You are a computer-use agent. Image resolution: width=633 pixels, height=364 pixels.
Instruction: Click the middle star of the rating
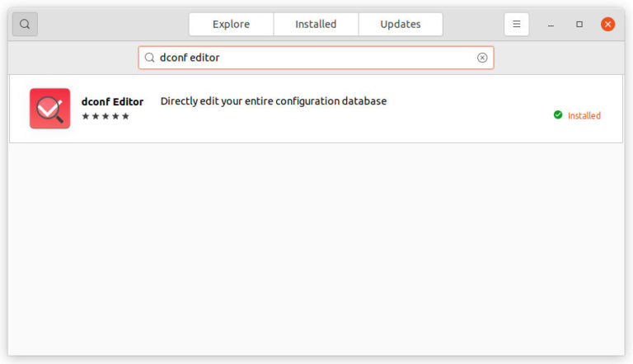pyautogui.click(x=105, y=116)
